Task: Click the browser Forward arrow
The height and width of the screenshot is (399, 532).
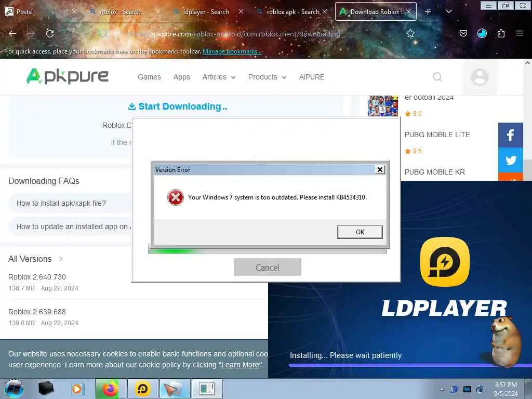Action: pyautogui.click(x=31, y=33)
